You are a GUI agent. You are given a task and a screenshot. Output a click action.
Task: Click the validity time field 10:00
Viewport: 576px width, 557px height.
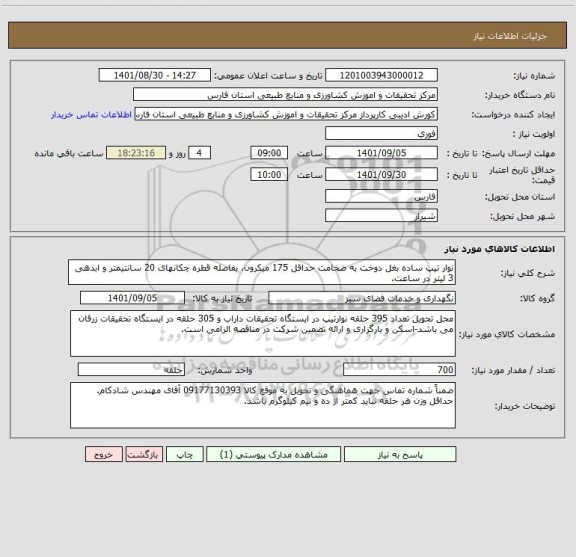tap(269, 175)
